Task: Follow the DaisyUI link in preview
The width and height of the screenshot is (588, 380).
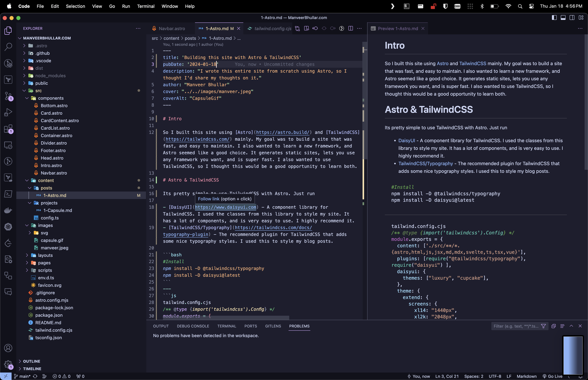Action: 406,141
